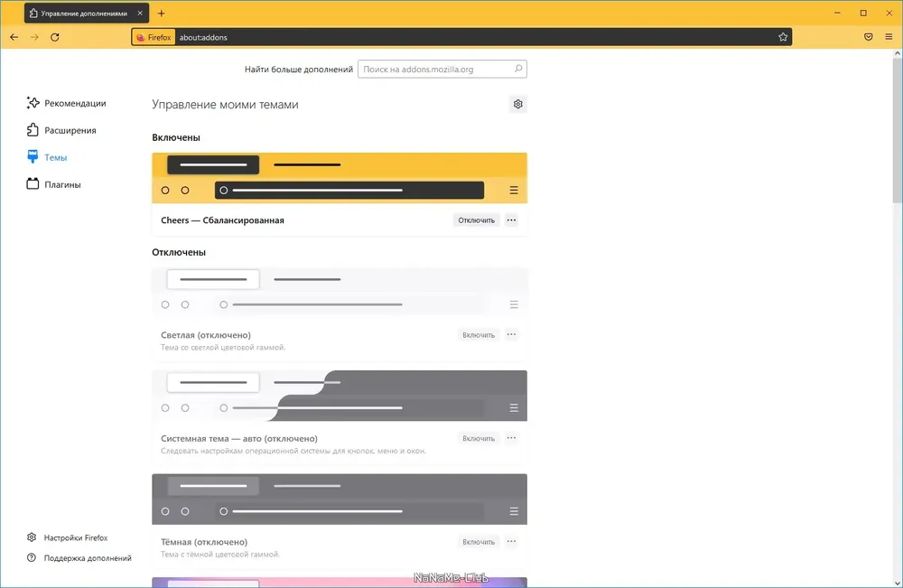Image resolution: width=903 pixels, height=588 pixels.
Task: Open Firefox hamburger application menu
Action: pyautogui.click(x=889, y=37)
